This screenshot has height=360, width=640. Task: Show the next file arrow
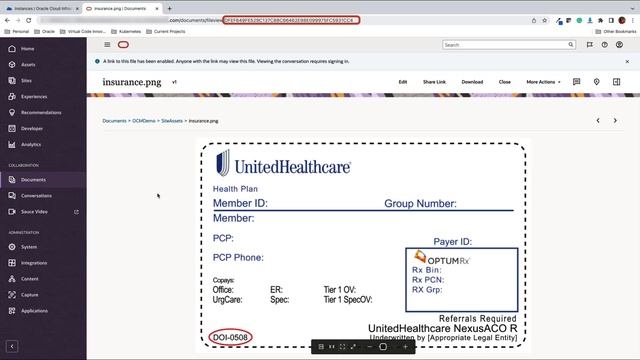tap(615, 120)
